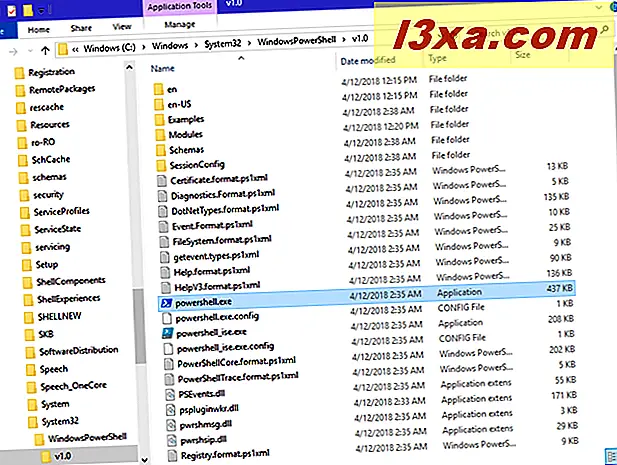Select getevent.types.ps1xml file icon
This screenshot has height=465, width=617.
(164, 257)
